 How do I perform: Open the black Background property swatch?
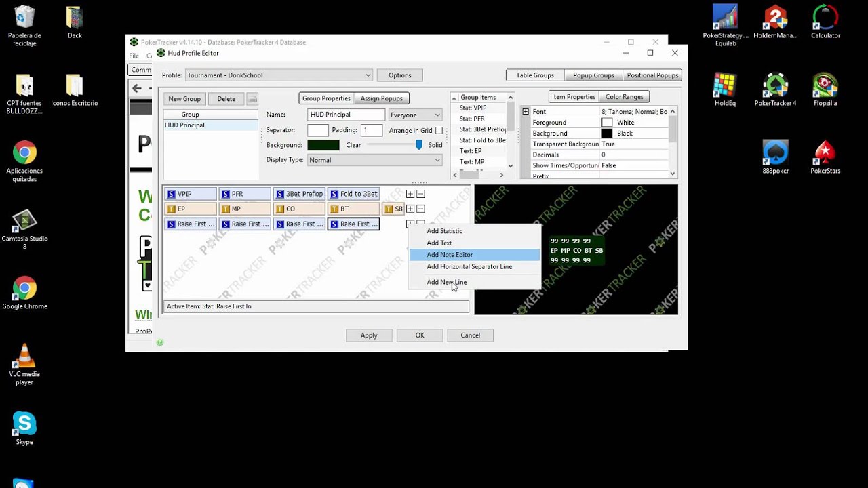tap(607, 134)
